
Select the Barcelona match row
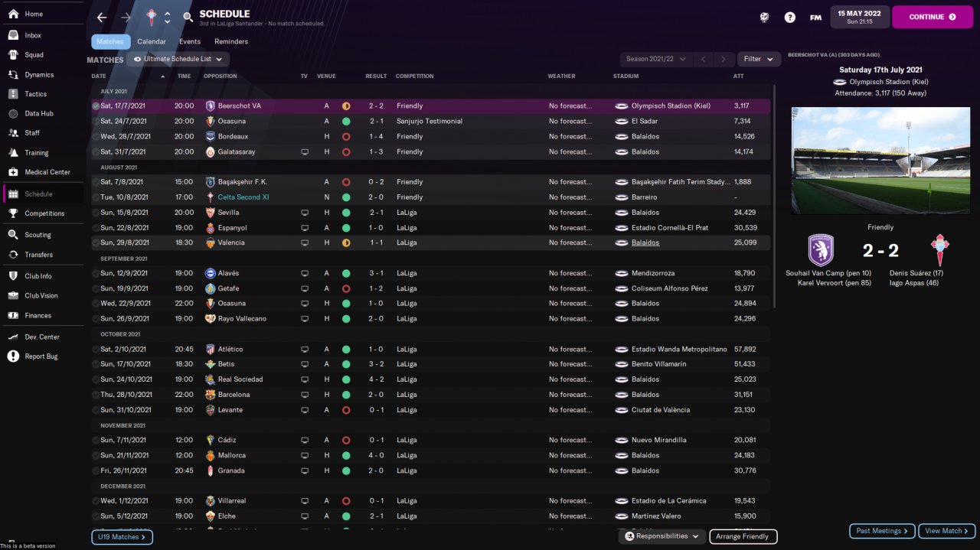[x=430, y=395]
